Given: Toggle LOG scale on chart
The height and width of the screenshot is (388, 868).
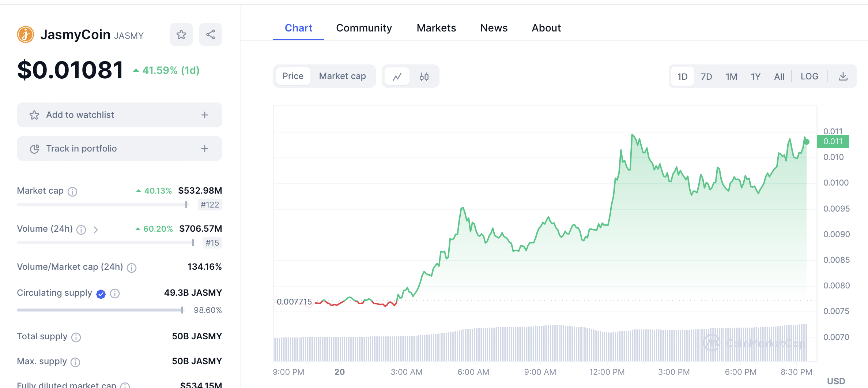Looking at the screenshot, I should 809,77.
